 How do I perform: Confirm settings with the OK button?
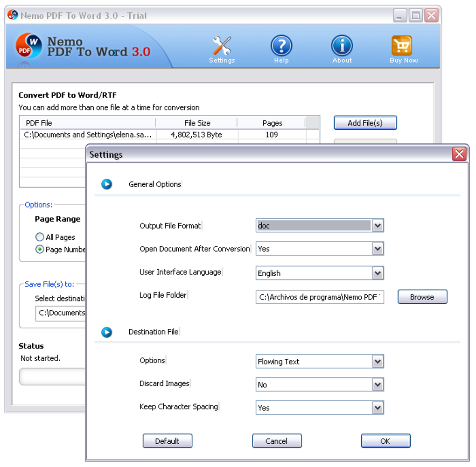tap(385, 441)
